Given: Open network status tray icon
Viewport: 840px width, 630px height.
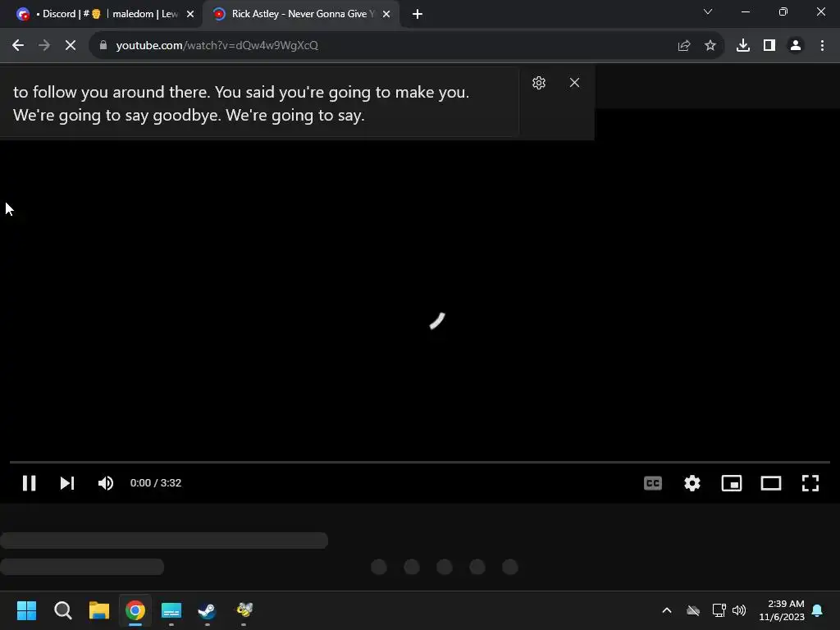Looking at the screenshot, I should click(719, 610).
